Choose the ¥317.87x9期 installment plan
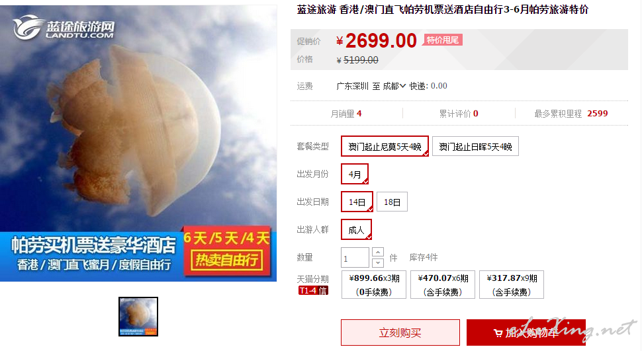Screen dimensions: 644x351 [512, 285]
